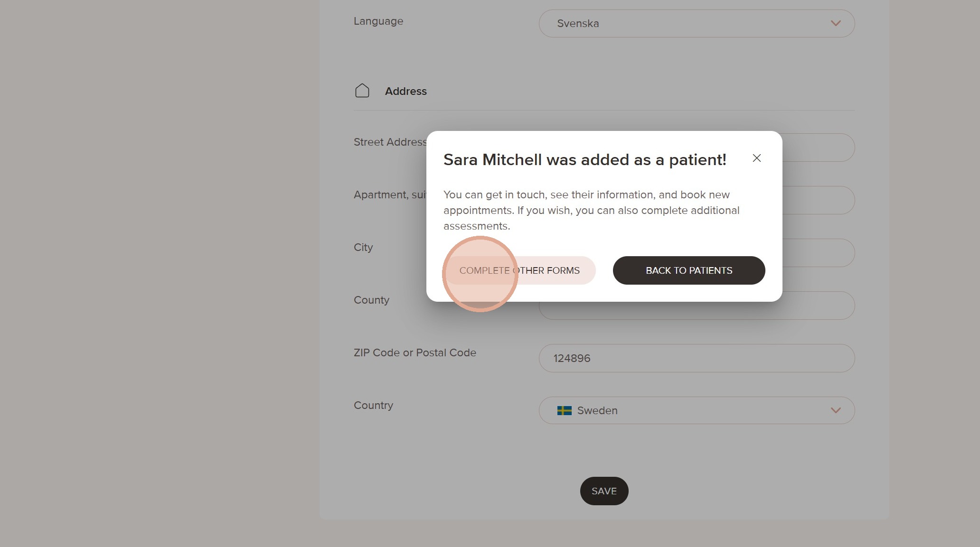Click the Country dropdown chevron arrow
The width and height of the screenshot is (980, 547).
pos(836,410)
